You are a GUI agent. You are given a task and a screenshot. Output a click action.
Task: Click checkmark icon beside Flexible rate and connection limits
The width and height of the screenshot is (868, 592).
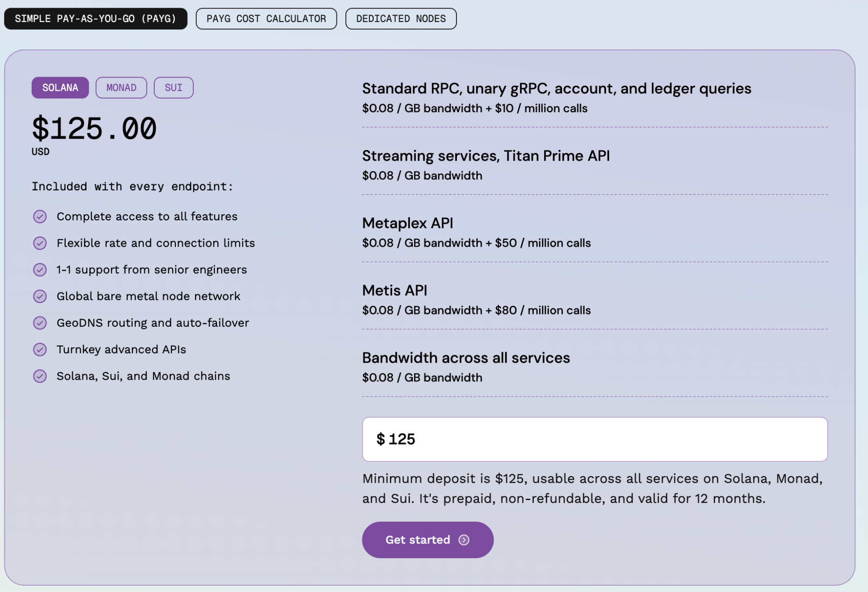pyautogui.click(x=40, y=243)
